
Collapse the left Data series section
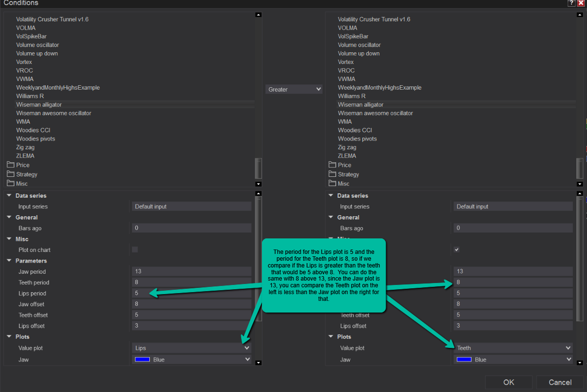(x=9, y=196)
